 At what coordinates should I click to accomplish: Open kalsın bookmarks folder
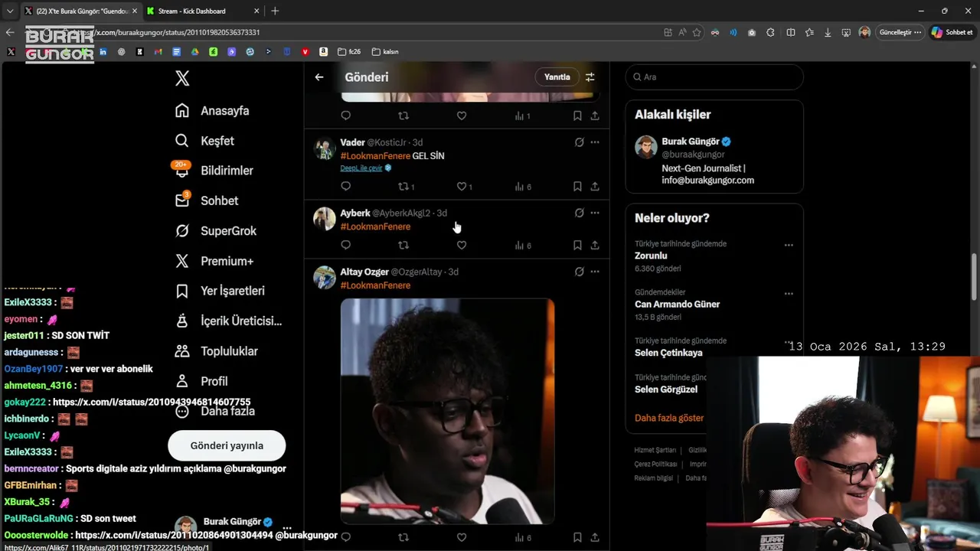click(385, 52)
